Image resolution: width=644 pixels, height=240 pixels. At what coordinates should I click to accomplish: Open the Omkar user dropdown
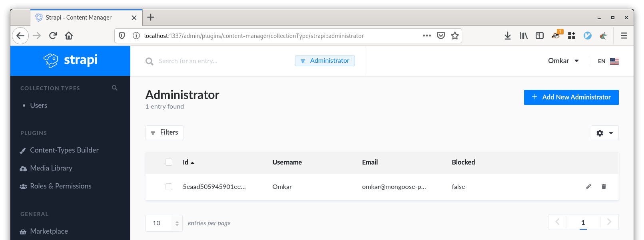click(564, 61)
